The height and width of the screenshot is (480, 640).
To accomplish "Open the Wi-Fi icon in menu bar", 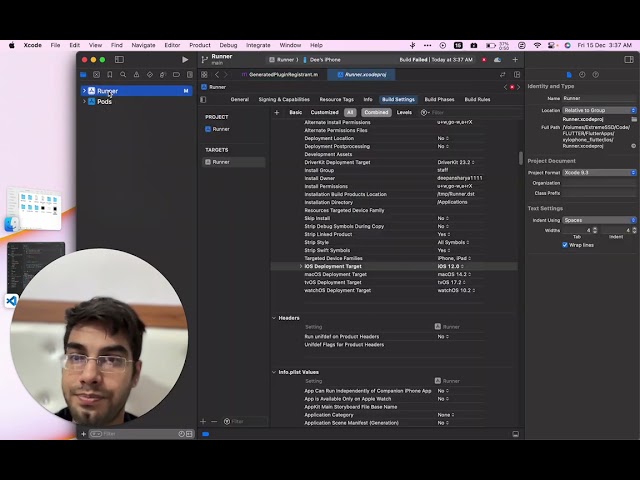I will coord(537,45).
